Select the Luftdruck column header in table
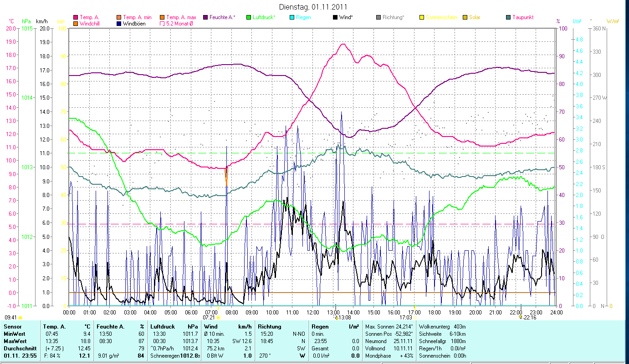Screen dimensions: 629x364 click(163, 326)
